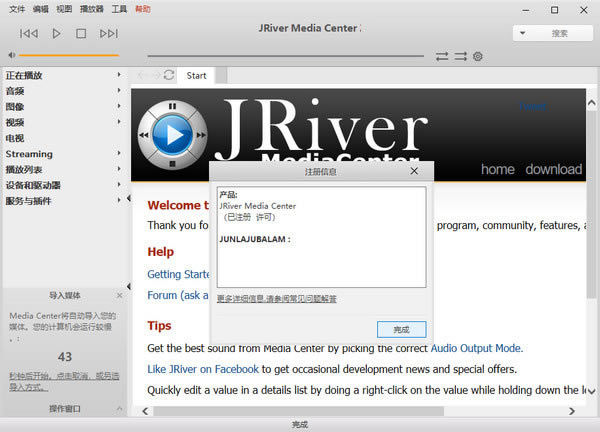The height and width of the screenshot is (432, 600).
Task: Expand the Streaming sidebar item
Action: point(119,155)
